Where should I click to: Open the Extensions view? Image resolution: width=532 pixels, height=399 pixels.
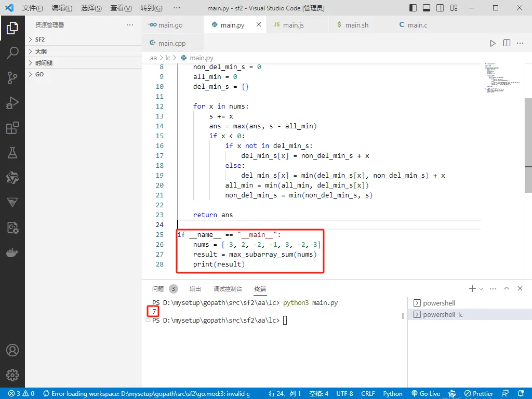(x=12, y=128)
